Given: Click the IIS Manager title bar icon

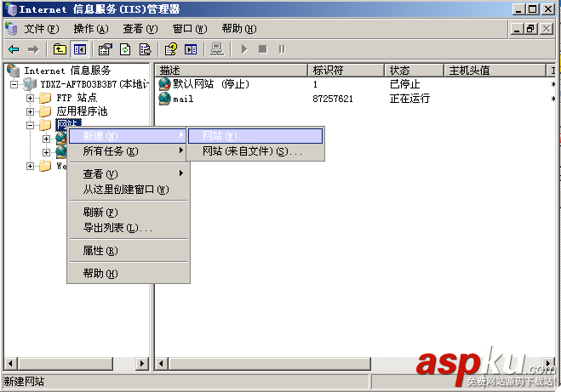Looking at the screenshot, I should [11, 9].
